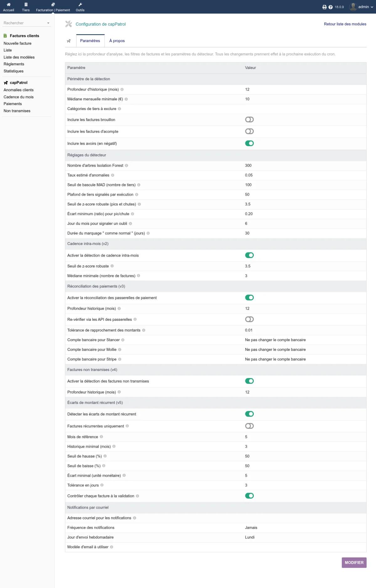The image size is (376, 588).
Task: Switch to the À propos tab
Action: tap(117, 41)
